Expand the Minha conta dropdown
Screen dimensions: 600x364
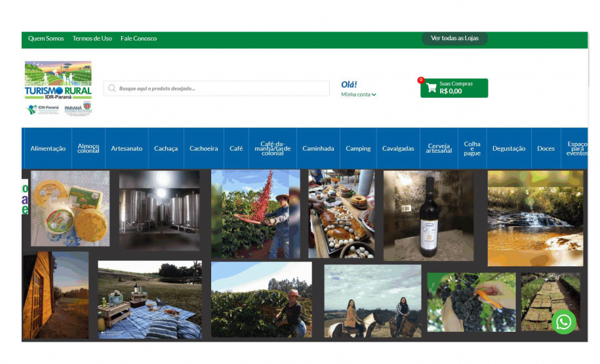[x=358, y=94]
